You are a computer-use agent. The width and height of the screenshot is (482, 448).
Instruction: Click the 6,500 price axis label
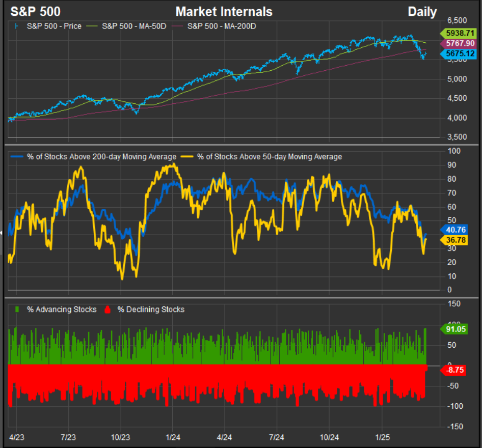click(457, 20)
